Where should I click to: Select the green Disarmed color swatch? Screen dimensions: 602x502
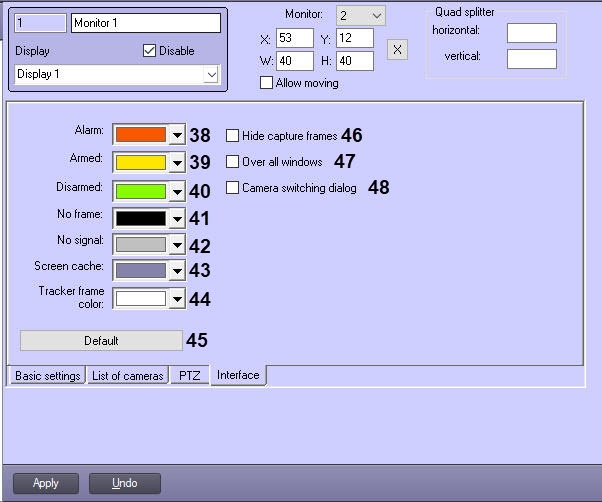pos(140,190)
